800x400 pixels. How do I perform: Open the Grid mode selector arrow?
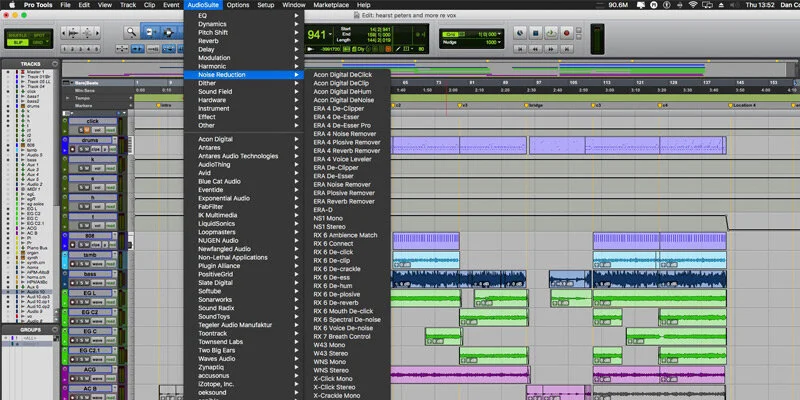[47, 41]
